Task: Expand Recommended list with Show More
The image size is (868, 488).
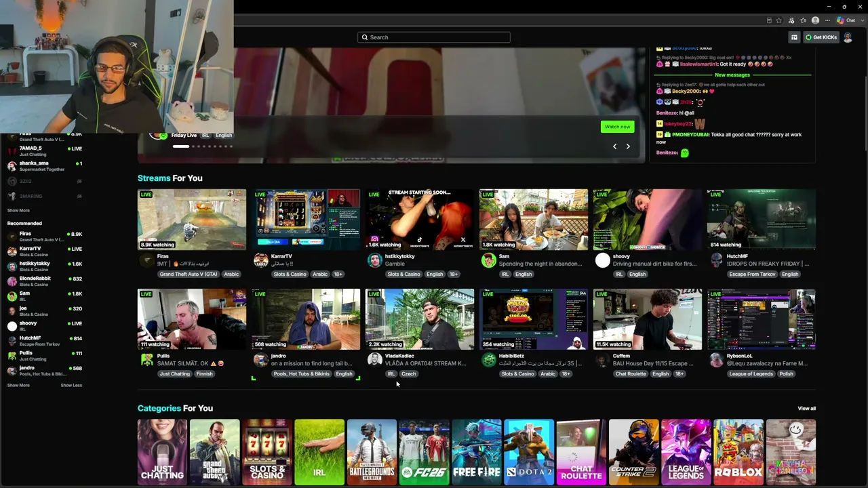Action: click(18, 386)
